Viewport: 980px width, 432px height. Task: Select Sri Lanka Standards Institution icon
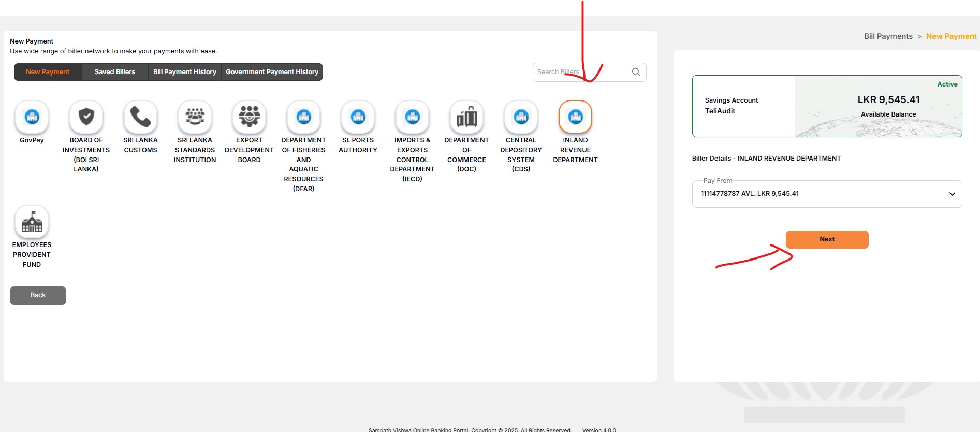point(195,117)
